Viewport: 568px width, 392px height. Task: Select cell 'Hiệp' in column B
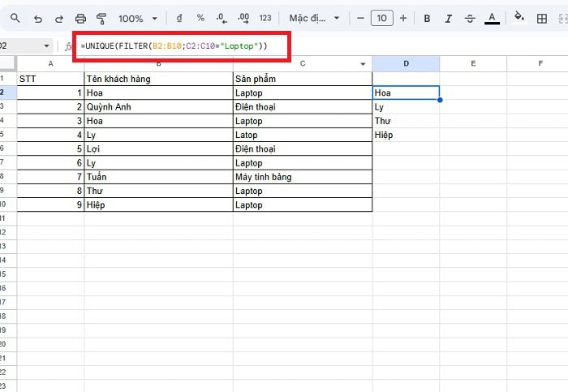tap(159, 205)
